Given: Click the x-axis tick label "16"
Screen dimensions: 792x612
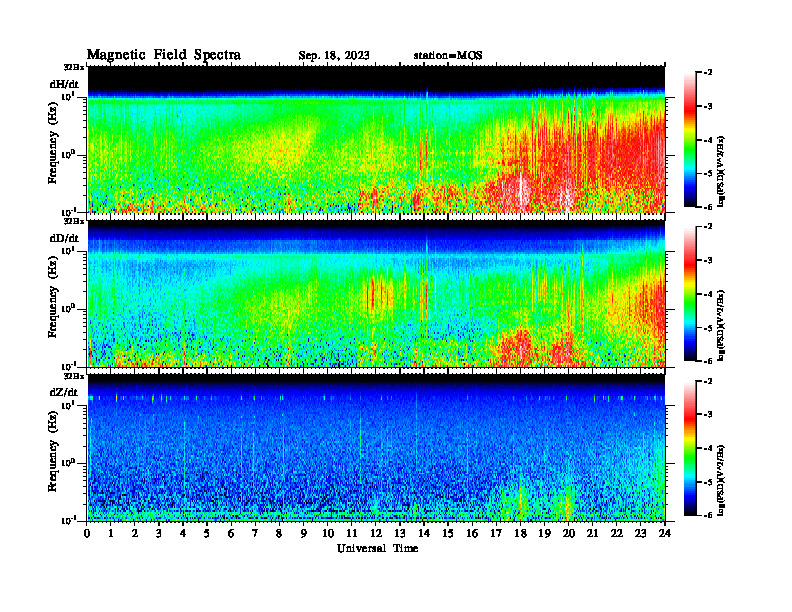Looking at the screenshot, I should click(x=472, y=533).
